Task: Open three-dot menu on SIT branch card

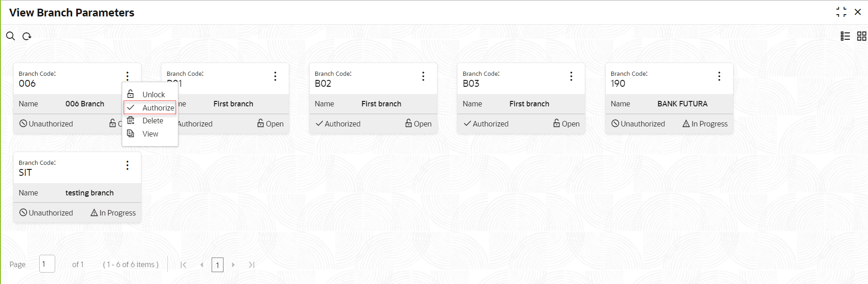Action: click(127, 165)
